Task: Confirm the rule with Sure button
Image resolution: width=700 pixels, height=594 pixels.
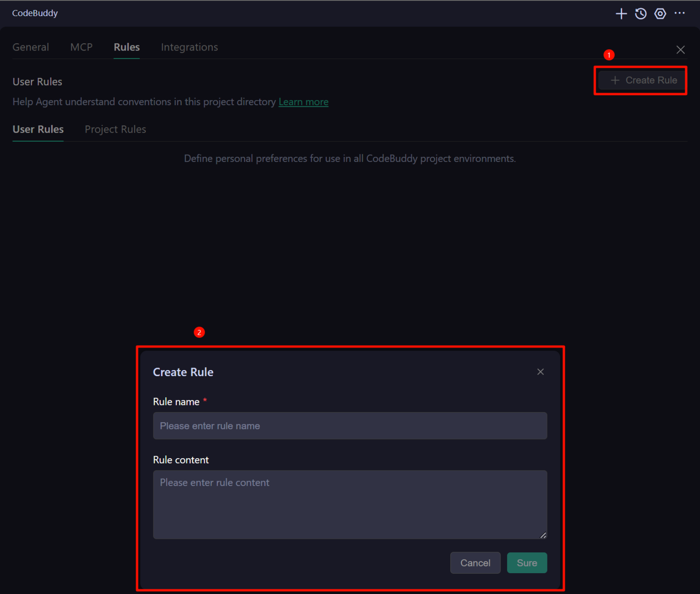Action: pyautogui.click(x=527, y=563)
